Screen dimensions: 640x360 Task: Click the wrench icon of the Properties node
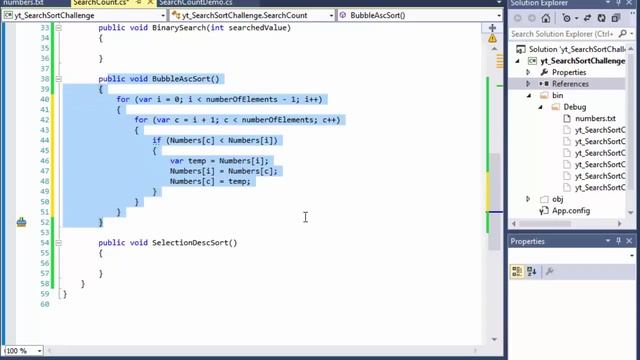[544, 72]
